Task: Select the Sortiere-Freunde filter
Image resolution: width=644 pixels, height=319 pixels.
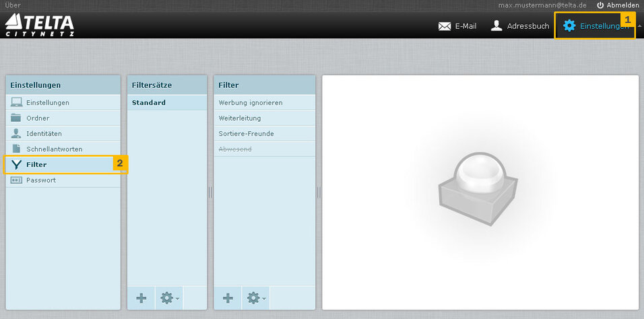Action: click(265, 134)
